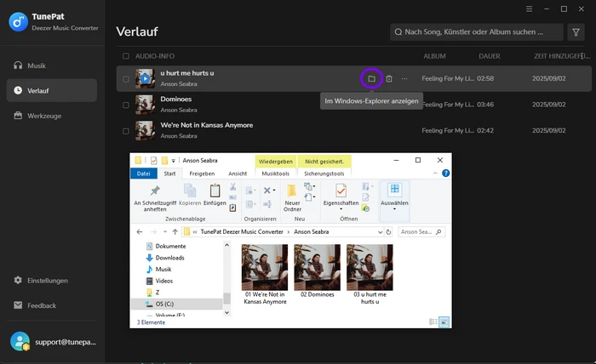
Task: Open the easy access dropdown in Neu
Action: coord(309,196)
